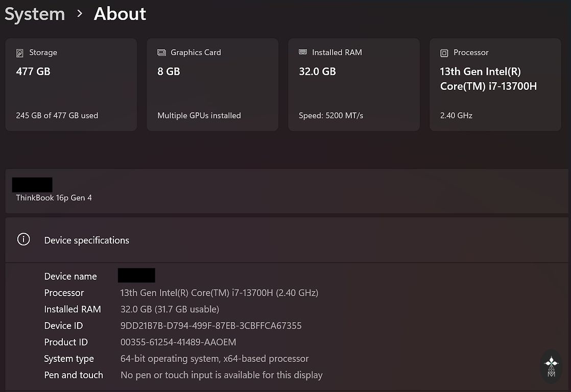
Task: Click the Processor chip icon
Action: [x=444, y=53]
